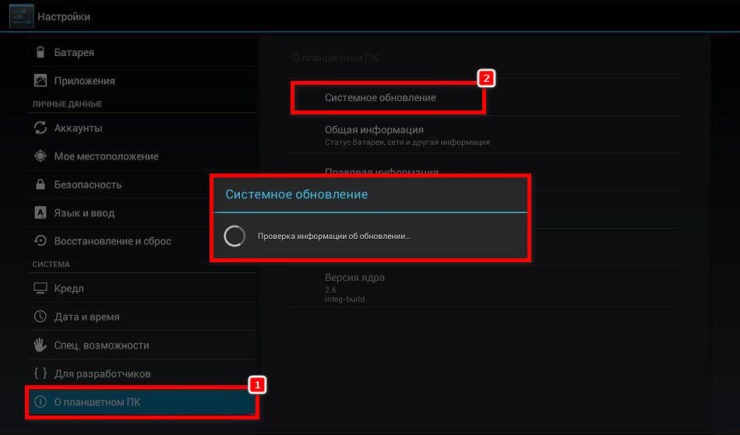Click the Язык и ввод icon
Image resolution: width=740 pixels, height=435 pixels.
[40, 212]
